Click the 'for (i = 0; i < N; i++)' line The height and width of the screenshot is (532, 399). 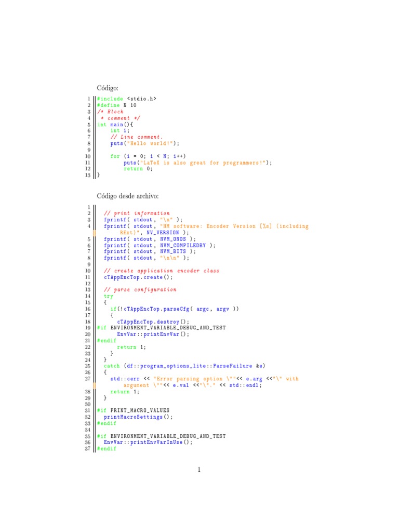point(148,156)
